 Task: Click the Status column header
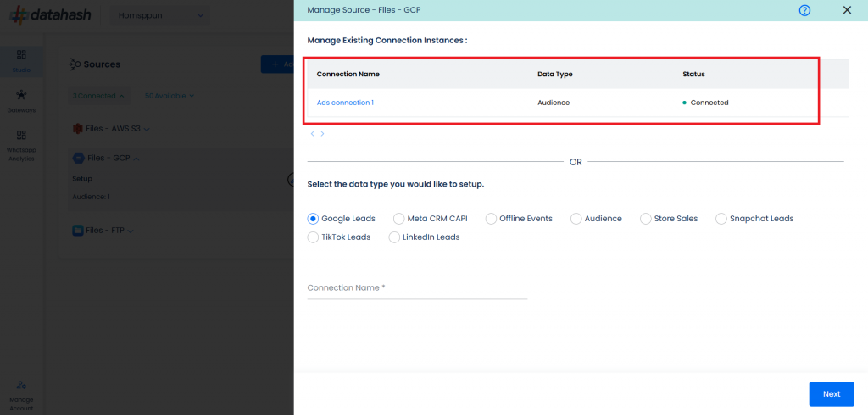[x=693, y=74]
